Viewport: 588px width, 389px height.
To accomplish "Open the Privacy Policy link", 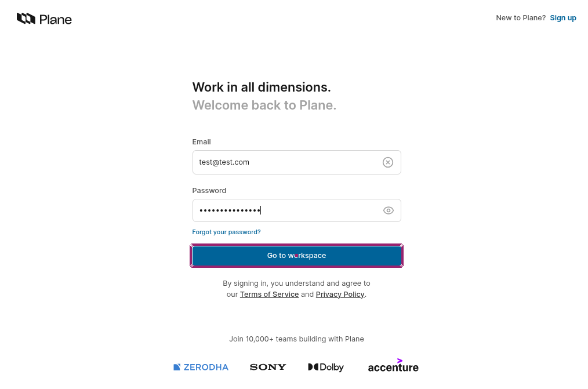I will pyautogui.click(x=340, y=295).
